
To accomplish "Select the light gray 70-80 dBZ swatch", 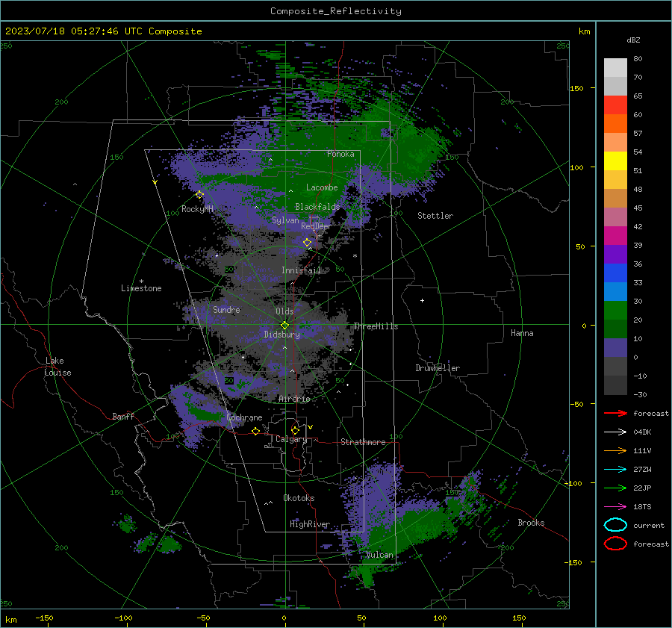I will pyautogui.click(x=615, y=67).
